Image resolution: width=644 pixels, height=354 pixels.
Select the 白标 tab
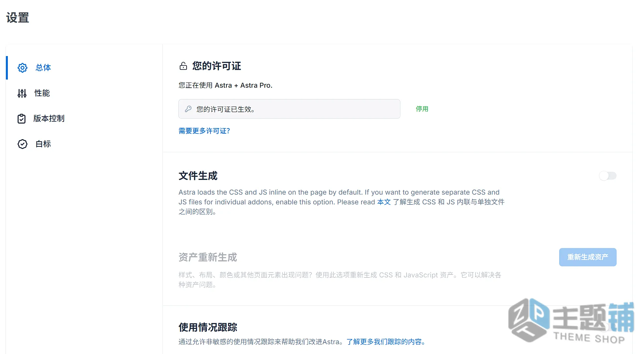coord(43,144)
